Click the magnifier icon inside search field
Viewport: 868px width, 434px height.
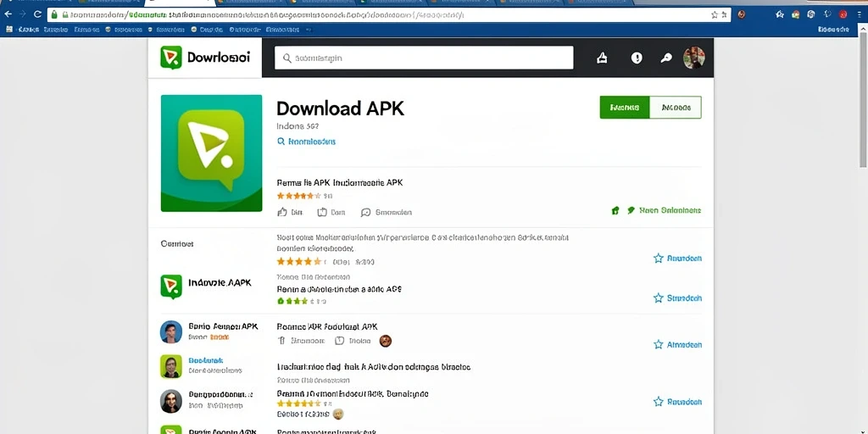pyautogui.click(x=287, y=58)
